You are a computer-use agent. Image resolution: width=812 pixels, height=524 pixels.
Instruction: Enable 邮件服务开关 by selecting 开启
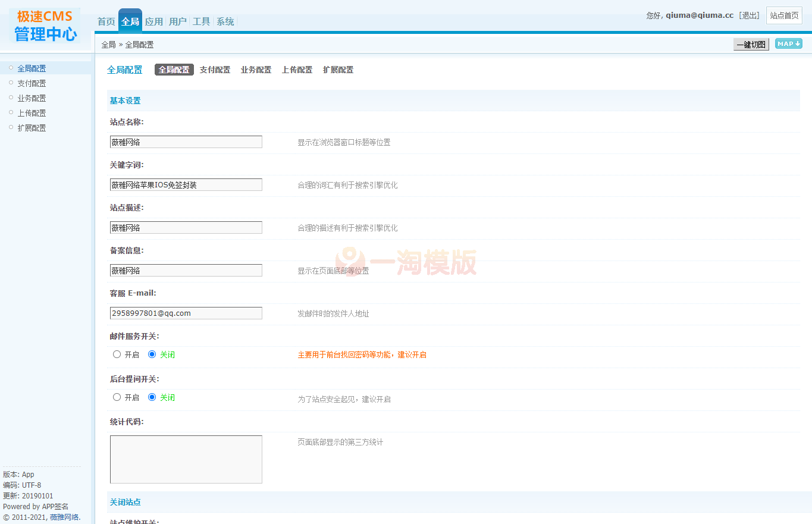tap(117, 354)
